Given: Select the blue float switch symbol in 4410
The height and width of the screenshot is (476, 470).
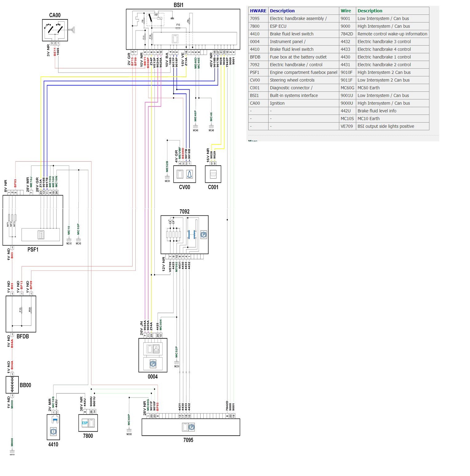Looking at the screenshot, I should 55,420.
